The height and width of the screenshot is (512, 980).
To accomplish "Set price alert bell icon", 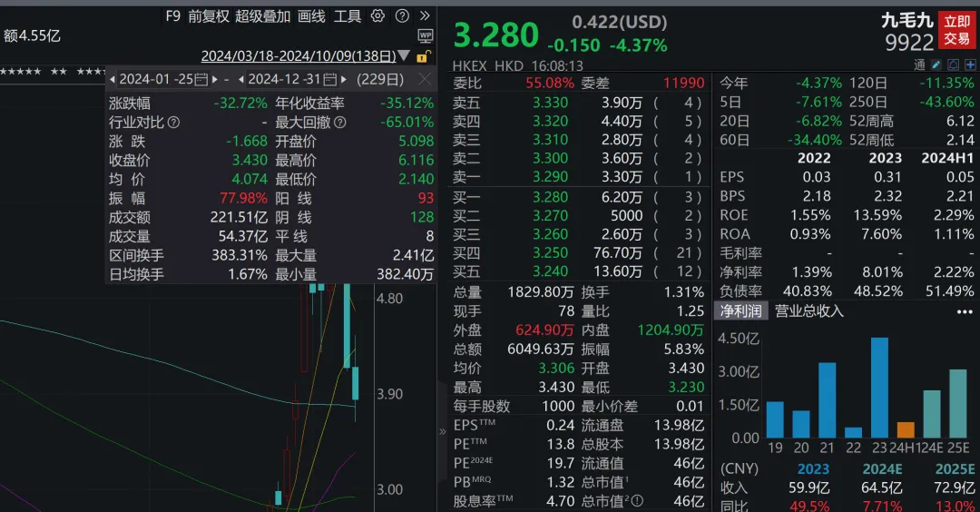I will point(953,64).
